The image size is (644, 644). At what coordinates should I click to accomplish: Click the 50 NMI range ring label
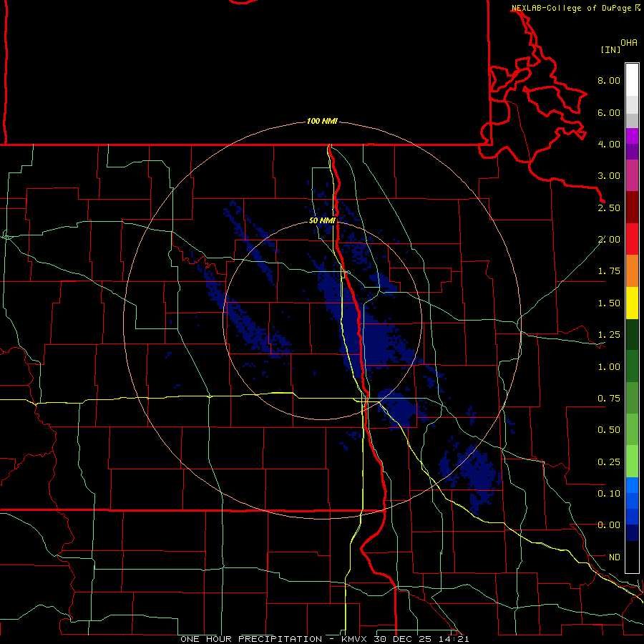[322, 220]
